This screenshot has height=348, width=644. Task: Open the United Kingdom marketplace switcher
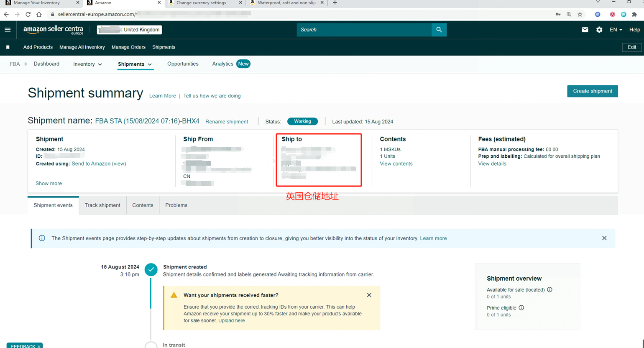[x=130, y=30]
